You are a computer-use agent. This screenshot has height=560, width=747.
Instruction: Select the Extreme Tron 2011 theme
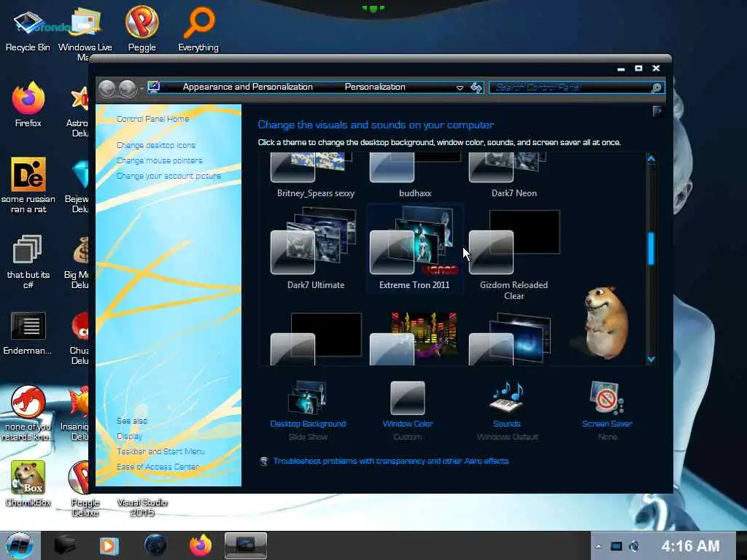[x=414, y=249]
